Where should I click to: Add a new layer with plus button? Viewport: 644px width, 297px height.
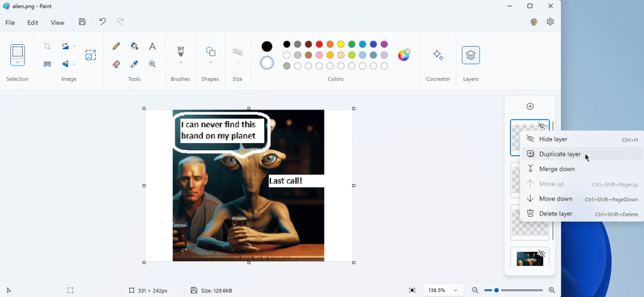point(530,106)
